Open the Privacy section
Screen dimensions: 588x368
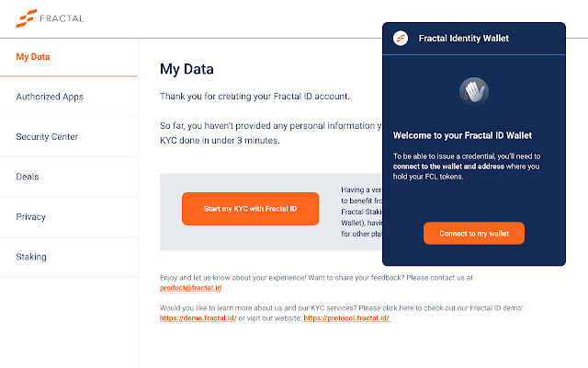(x=30, y=217)
